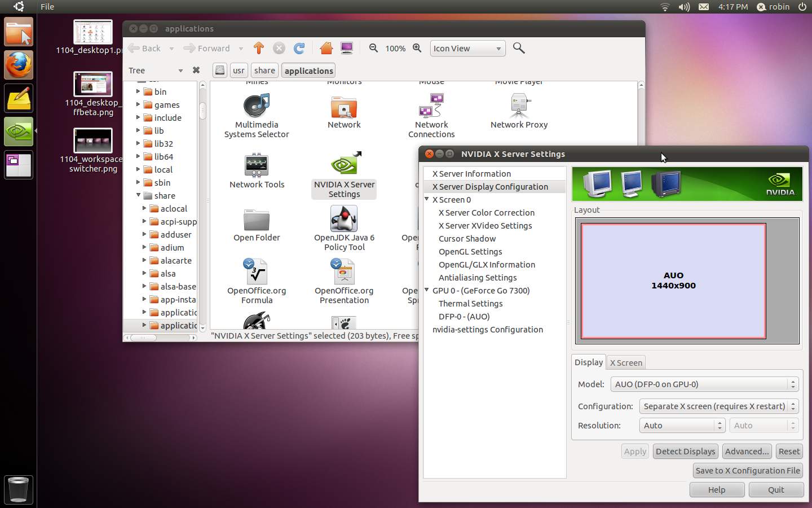
Task: Select Antialiasing Settings in sidebar
Action: 478,278
